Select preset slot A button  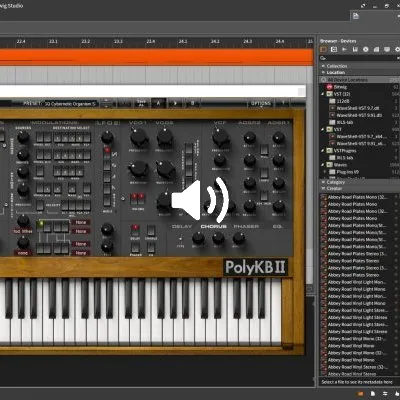[x=158, y=103]
